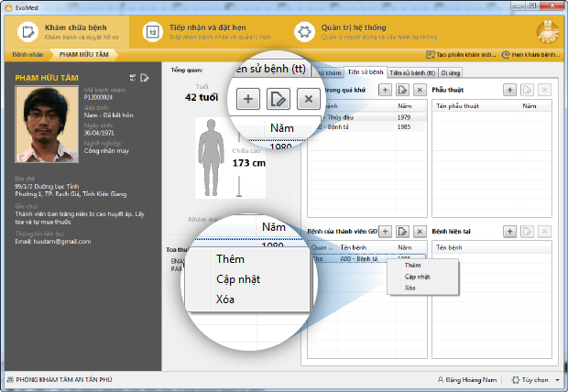Add a Bệnh của thành viên GĐ entry
Viewport: 568px width, 392px height.
coord(385,231)
